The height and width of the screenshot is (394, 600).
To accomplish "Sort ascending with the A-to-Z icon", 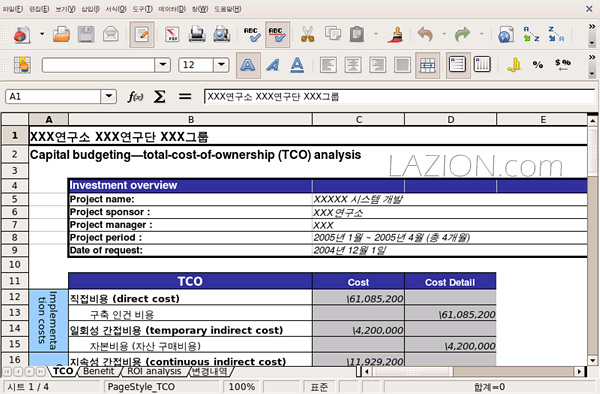I will click(531, 34).
